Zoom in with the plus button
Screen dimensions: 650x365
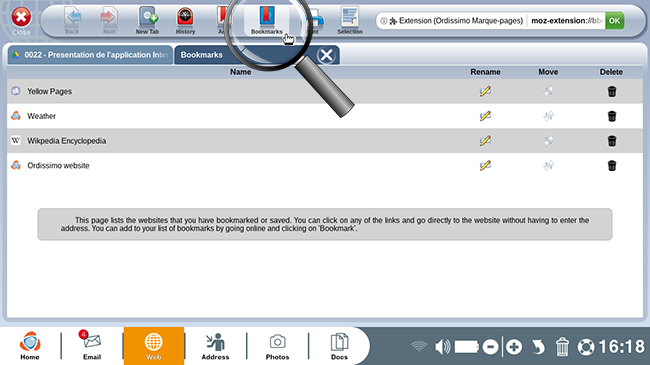click(x=514, y=347)
